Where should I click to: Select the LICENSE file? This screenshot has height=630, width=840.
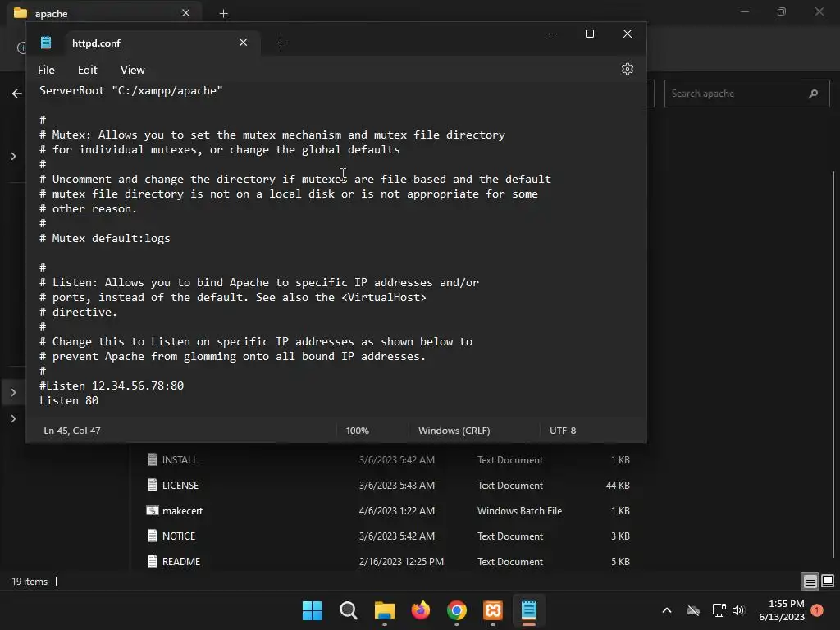coord(388,486)
